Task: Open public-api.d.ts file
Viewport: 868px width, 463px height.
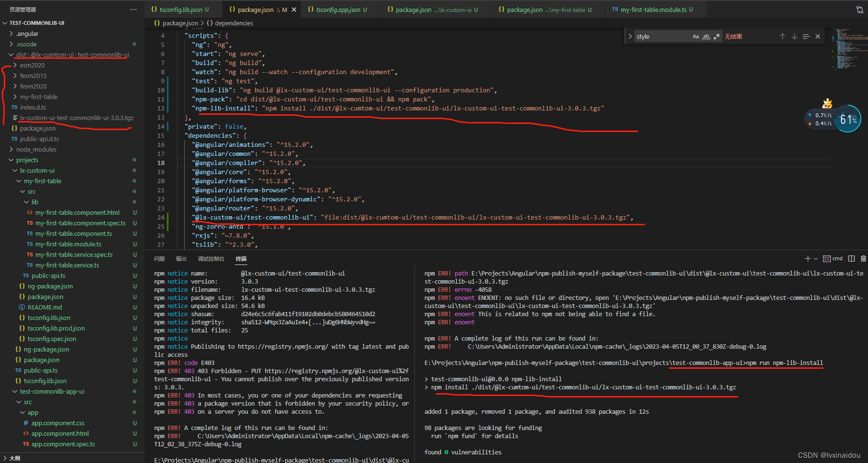Action: coord(39,139)
